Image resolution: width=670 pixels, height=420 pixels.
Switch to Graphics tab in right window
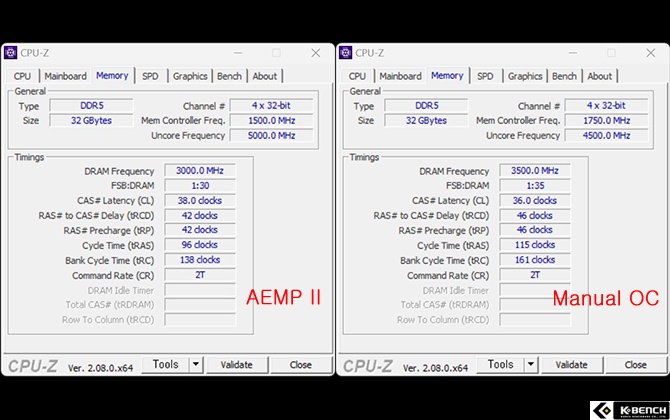525,76
